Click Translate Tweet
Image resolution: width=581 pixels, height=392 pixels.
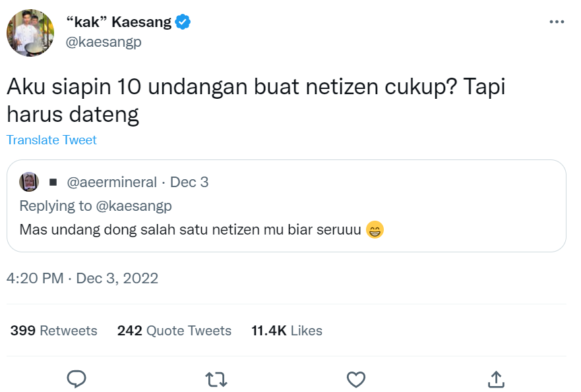[x=51, y=140]
